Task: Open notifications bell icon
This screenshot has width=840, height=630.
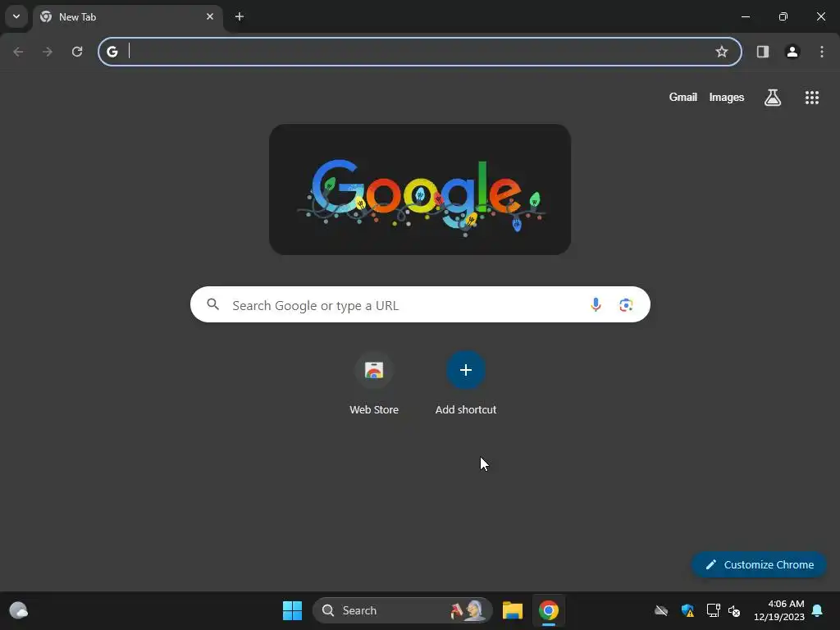Action: click(x=818, y=610)
